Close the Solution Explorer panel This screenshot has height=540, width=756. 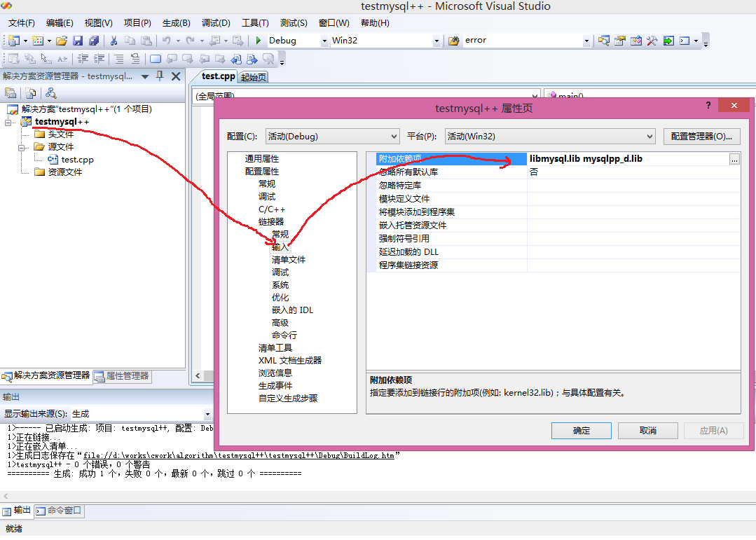(176, 76)
